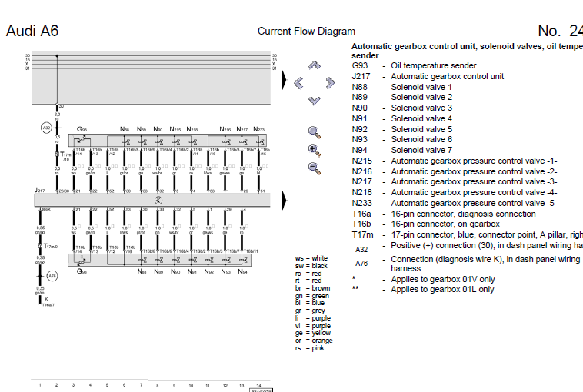Click the 'ge = yellow' color code
The image size is (583, 392).
[313, 334]
